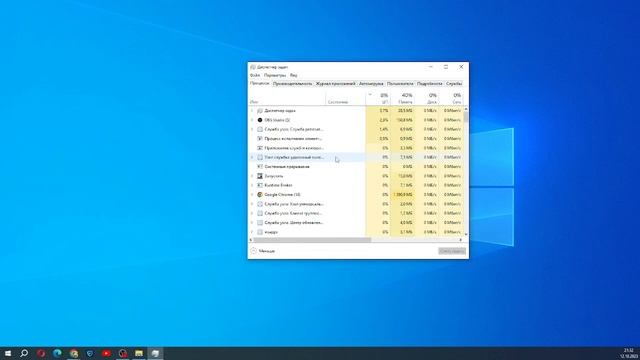
Task: Click the process list vertical scrollbar thumb
Action: coord(466,117)
